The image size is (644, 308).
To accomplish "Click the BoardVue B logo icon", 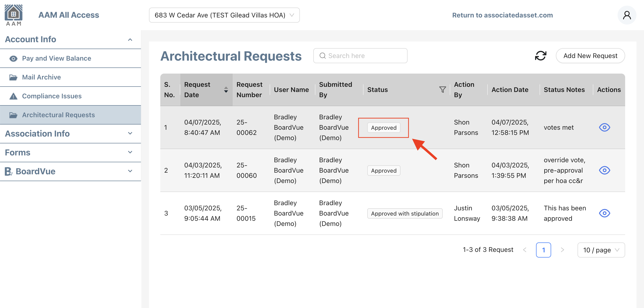I will pos(8,171).
